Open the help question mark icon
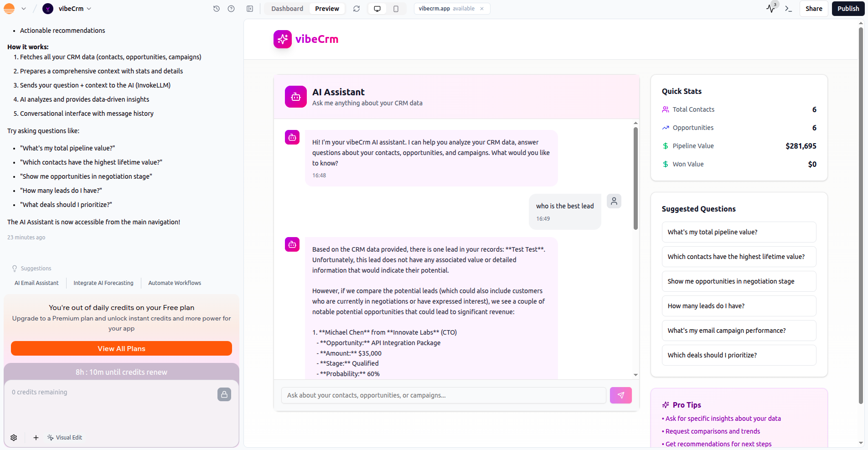This screenshot has width=868, height=450. (x=231, y=9)
